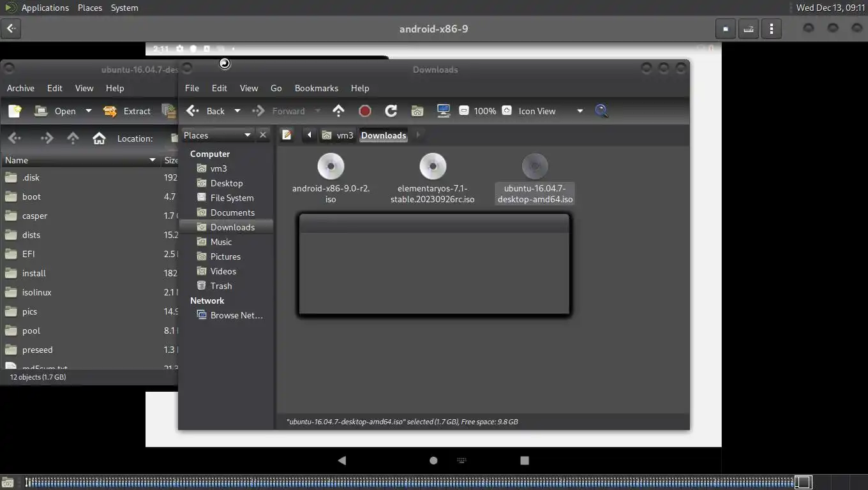Zoom in with the plus icon beside 100%
The image size is (868, 490).
point(507,111)
